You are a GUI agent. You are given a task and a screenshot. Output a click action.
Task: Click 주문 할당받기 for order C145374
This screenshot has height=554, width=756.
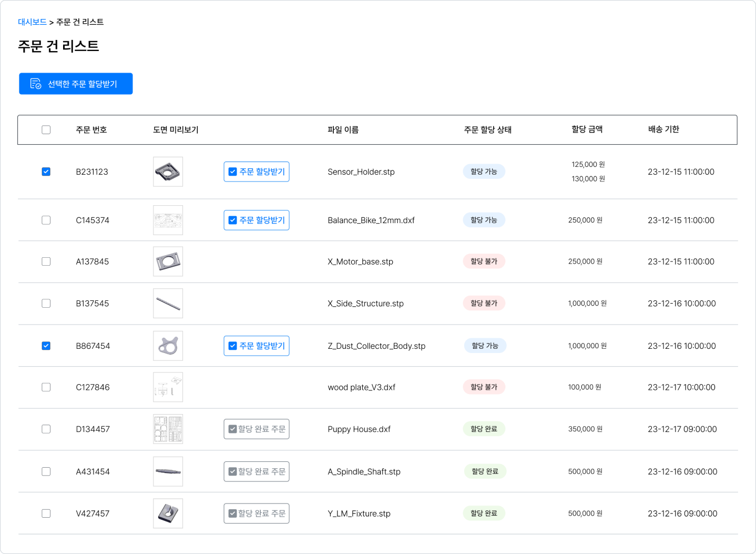257,220
